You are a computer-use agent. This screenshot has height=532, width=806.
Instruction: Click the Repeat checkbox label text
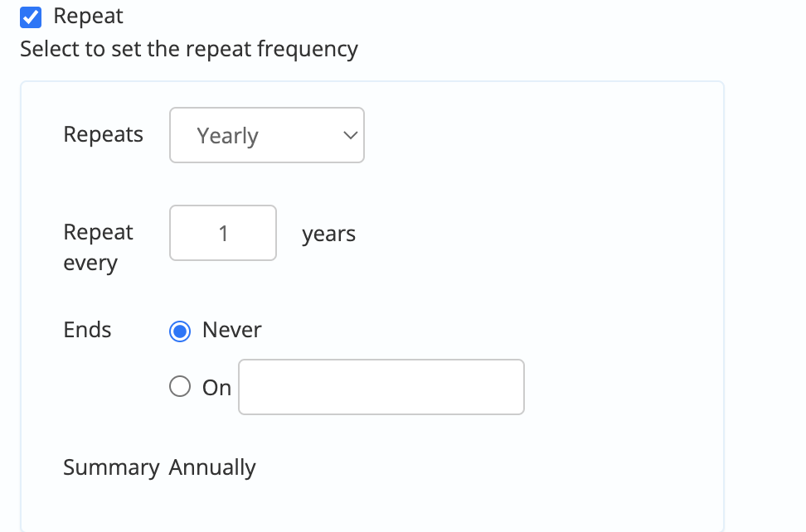point(88,16)
